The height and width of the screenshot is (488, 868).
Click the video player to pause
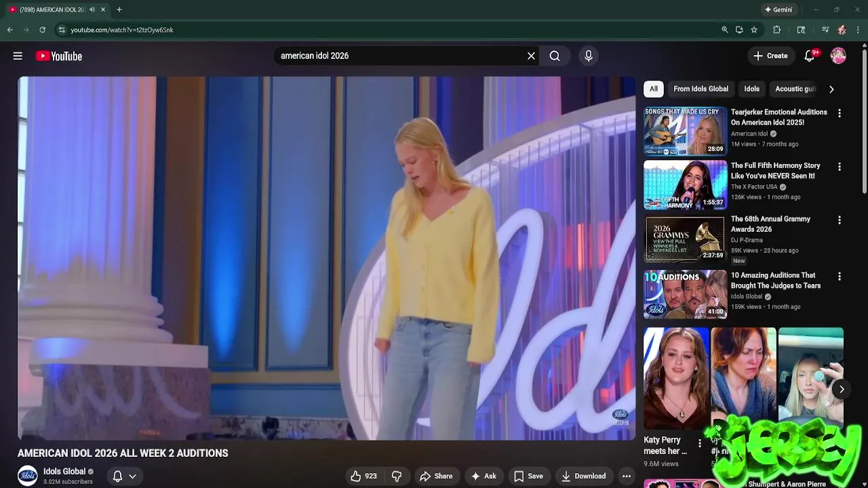(x=326, y=258)
